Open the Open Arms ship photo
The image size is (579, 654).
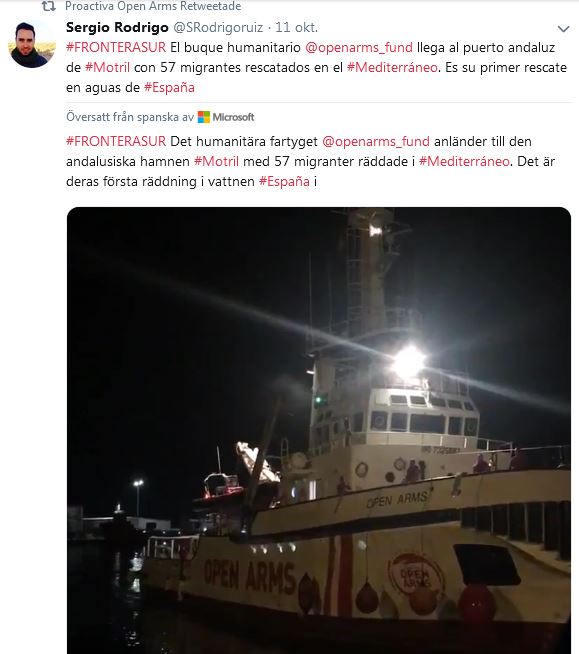coord(319,430)
